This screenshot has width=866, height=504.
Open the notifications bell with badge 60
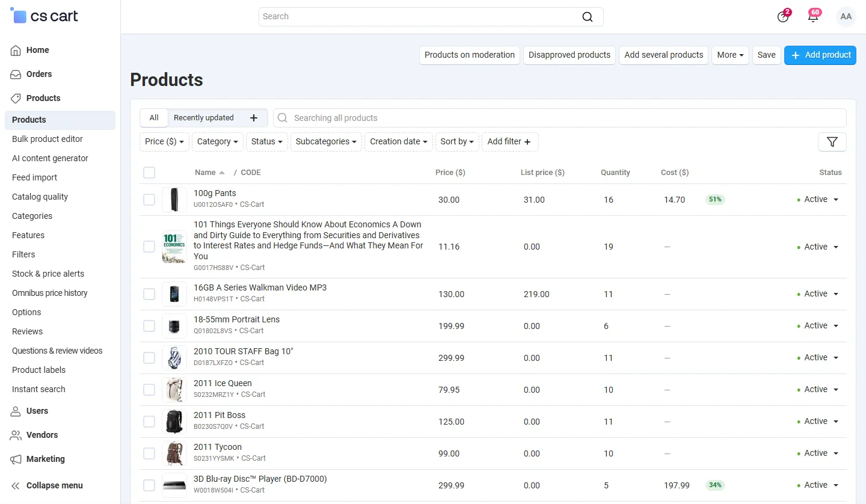click(814, 16)
